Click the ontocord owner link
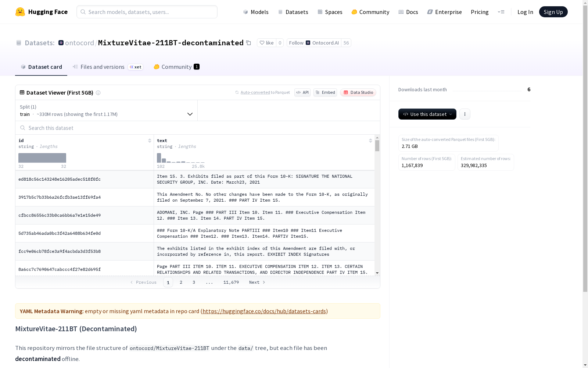This screenshot has width=588, height=368. coord(79,43)
